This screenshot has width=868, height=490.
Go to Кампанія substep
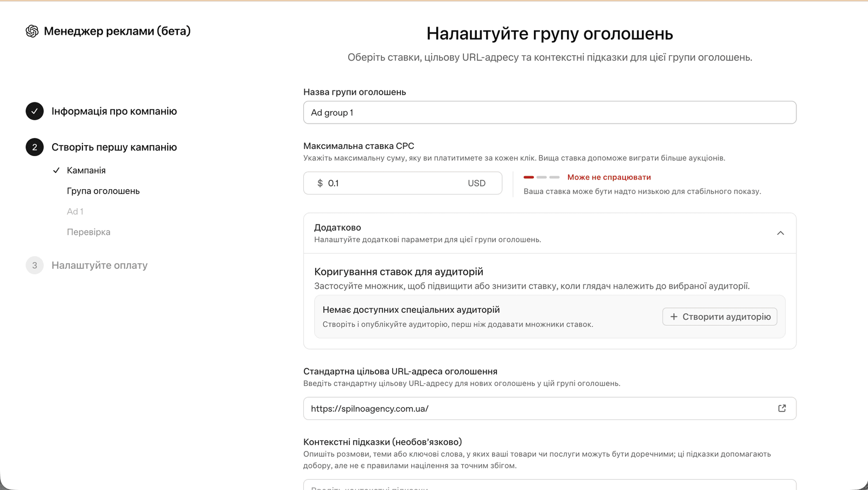[x=86, y=170]
